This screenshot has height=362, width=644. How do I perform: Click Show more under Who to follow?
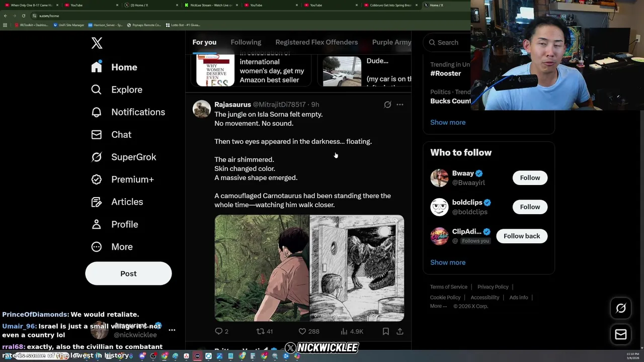coord(448,262)
